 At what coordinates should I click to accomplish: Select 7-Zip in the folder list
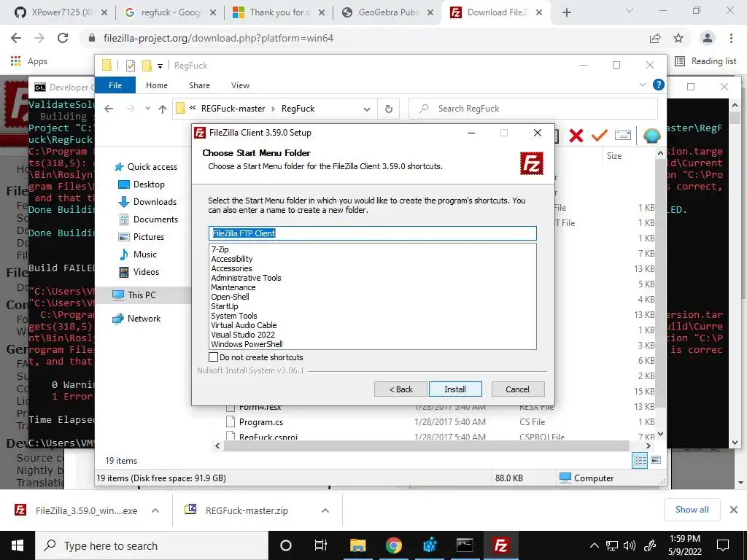coord(220,249)
